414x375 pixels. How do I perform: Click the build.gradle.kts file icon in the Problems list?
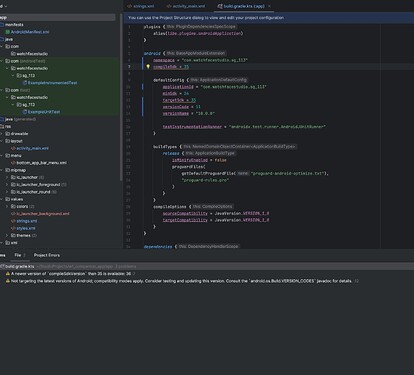pos(3,266)
